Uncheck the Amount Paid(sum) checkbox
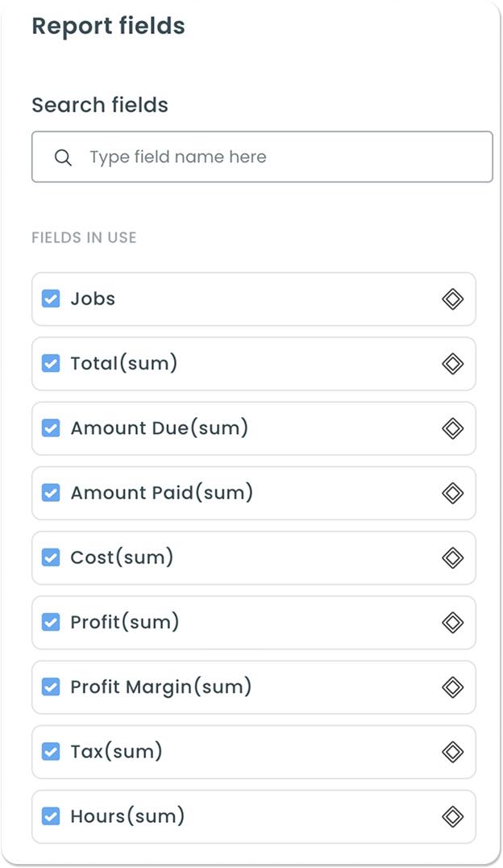This screenshot has height=868, width=503. click(51, 493)
